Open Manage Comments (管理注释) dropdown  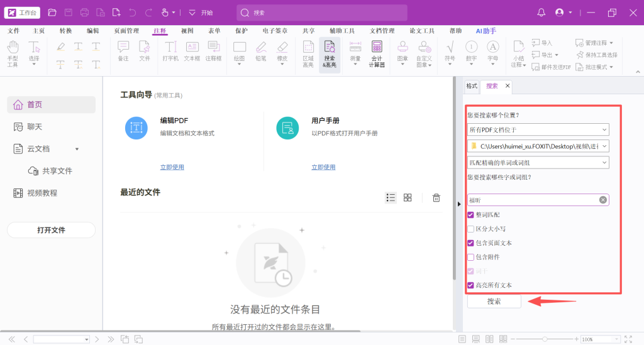[594, 43]
